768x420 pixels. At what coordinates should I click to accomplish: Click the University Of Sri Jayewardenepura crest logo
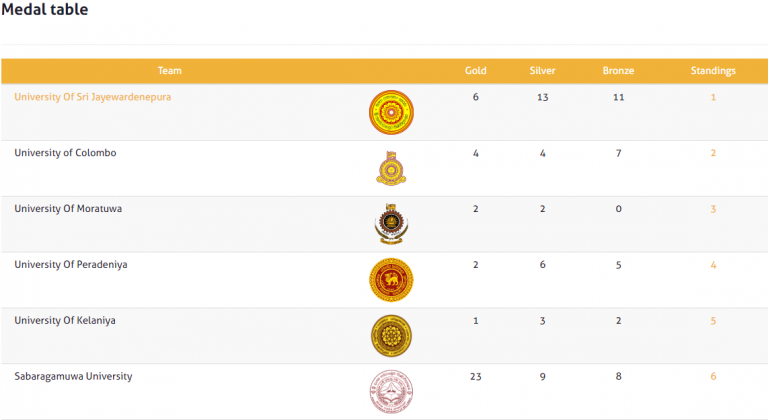click(x=391, y=112)
